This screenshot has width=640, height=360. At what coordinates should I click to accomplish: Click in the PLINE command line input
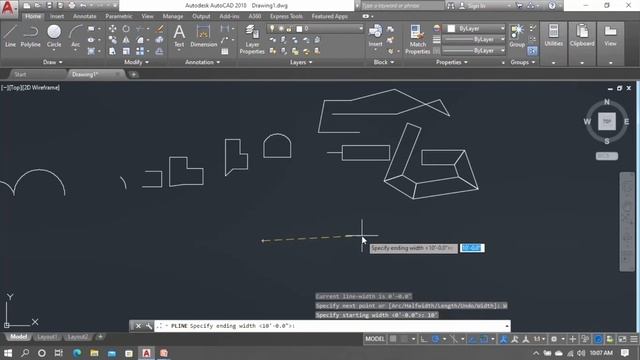tap(331, 326)
